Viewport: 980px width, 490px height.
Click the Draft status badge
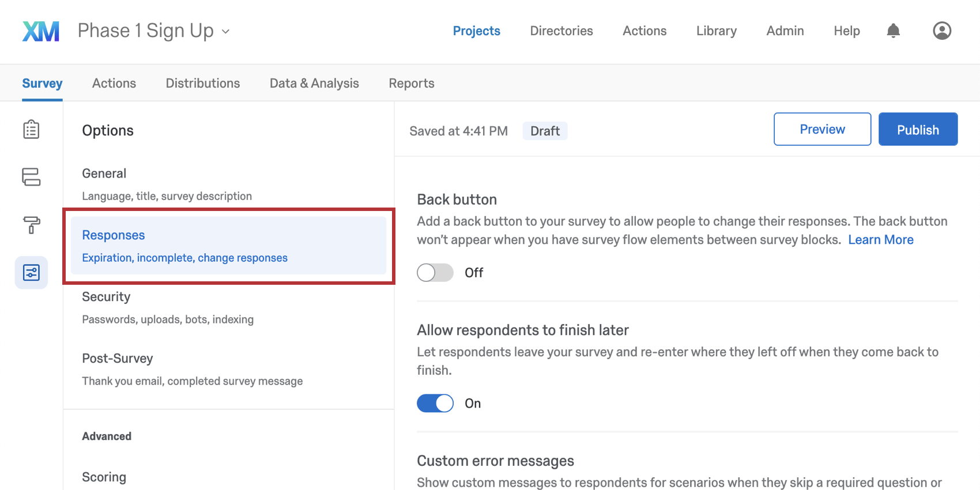545,131
